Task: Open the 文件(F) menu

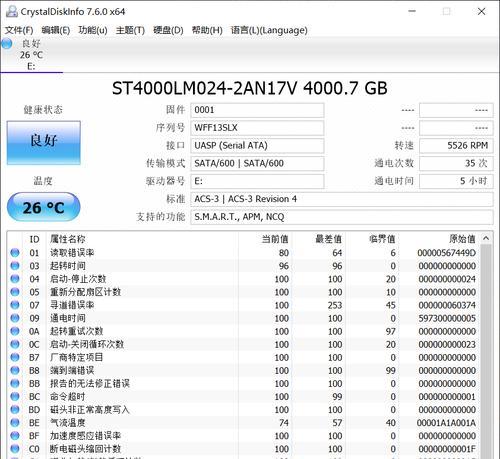Action: [19, 30]
